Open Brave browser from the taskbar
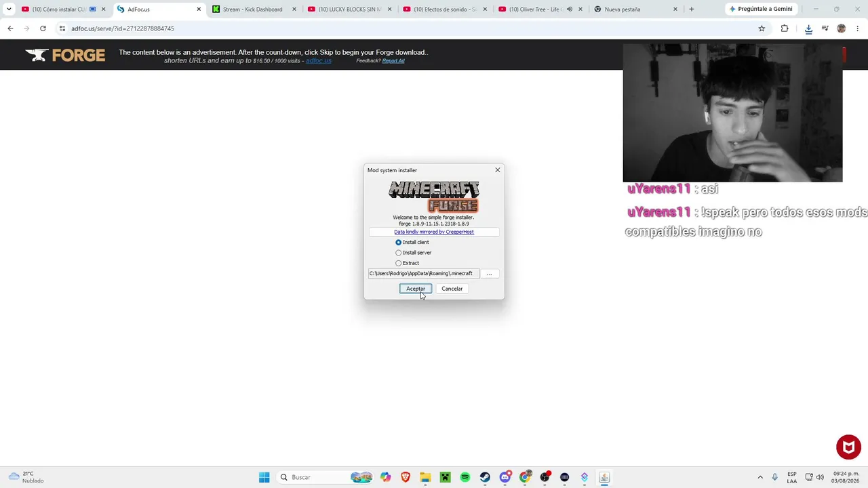Viewport: 868px width, 488px height. 406,477
